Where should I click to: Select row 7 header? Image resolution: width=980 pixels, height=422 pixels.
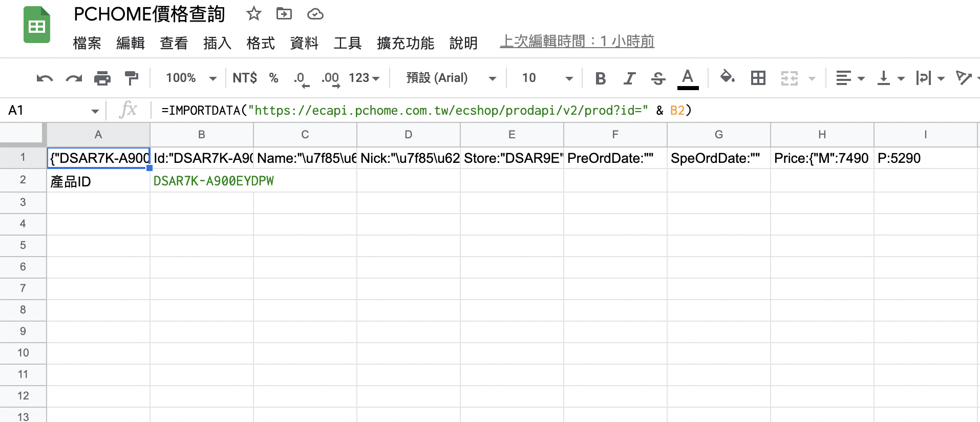click(23, 288)
